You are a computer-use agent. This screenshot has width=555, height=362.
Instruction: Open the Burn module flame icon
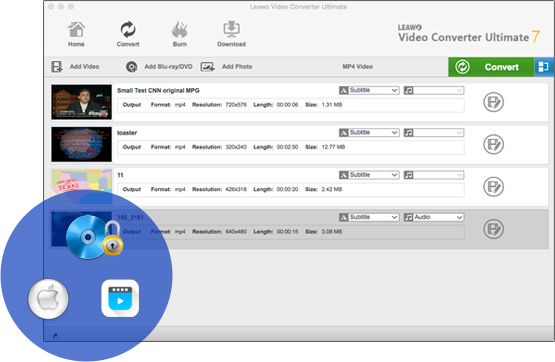(180, 30)
